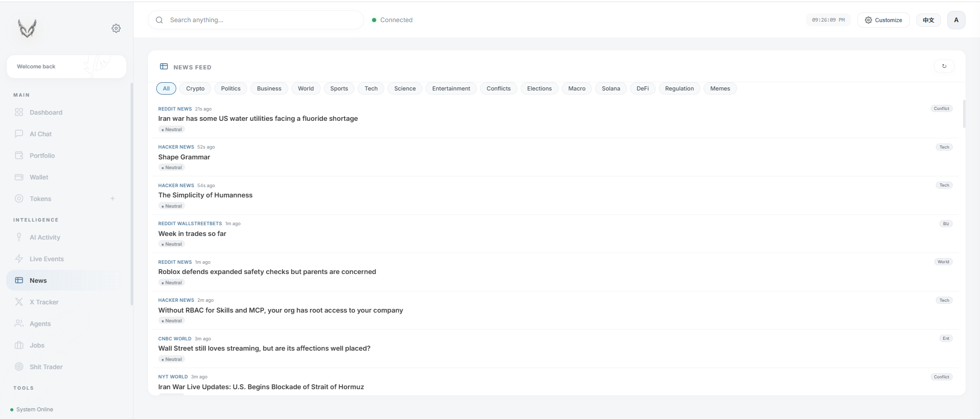Click the Jobs briefcase icon
The height and width of the screenshot is (419, 980).
pos(19,345)
